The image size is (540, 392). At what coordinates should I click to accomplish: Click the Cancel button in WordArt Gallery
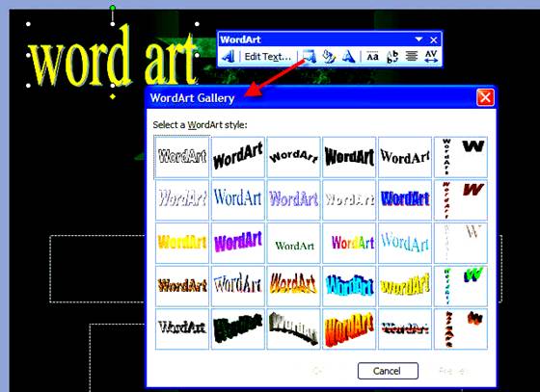pyautogui.click(x=388, y=371)
